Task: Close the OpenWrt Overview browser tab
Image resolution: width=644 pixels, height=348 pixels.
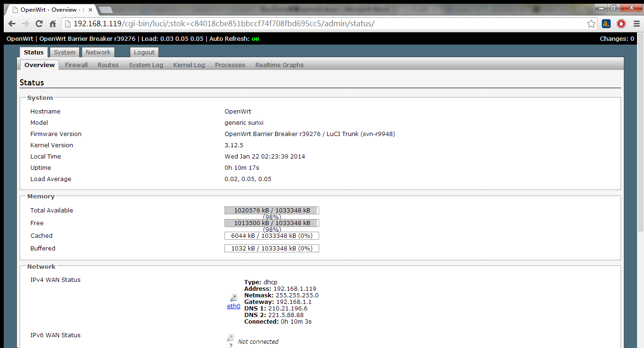Action: click(90, 9)
